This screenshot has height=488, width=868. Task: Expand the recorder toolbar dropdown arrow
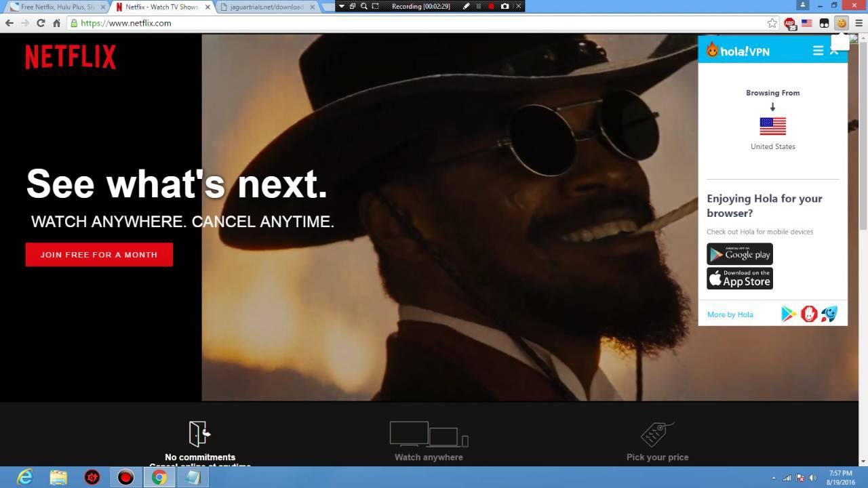(x=342, y=6)
